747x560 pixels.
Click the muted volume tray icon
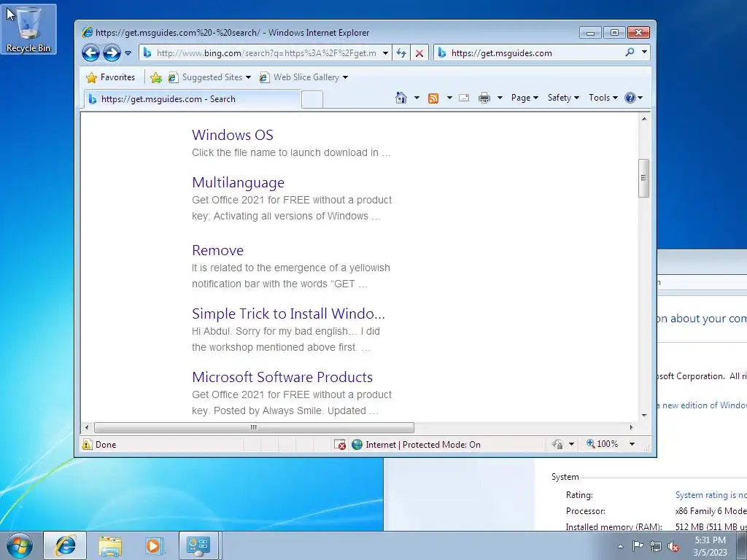(673, 546)
